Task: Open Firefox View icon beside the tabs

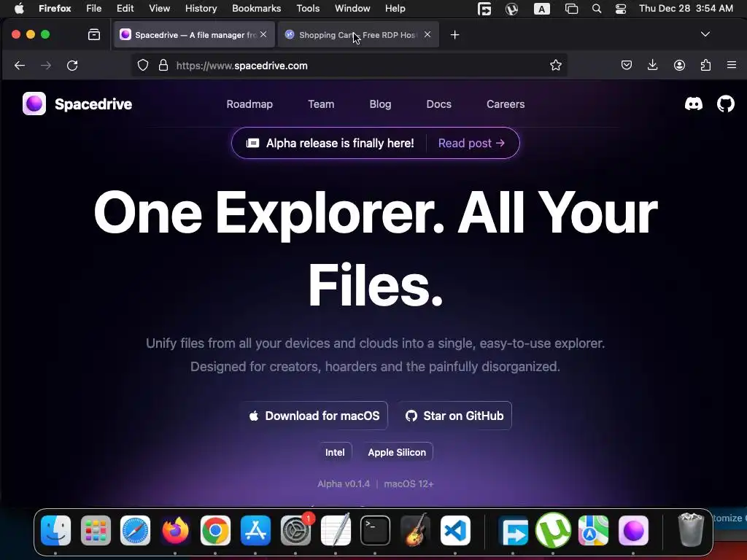Action: pyautogui.click(x=94, y=34)
